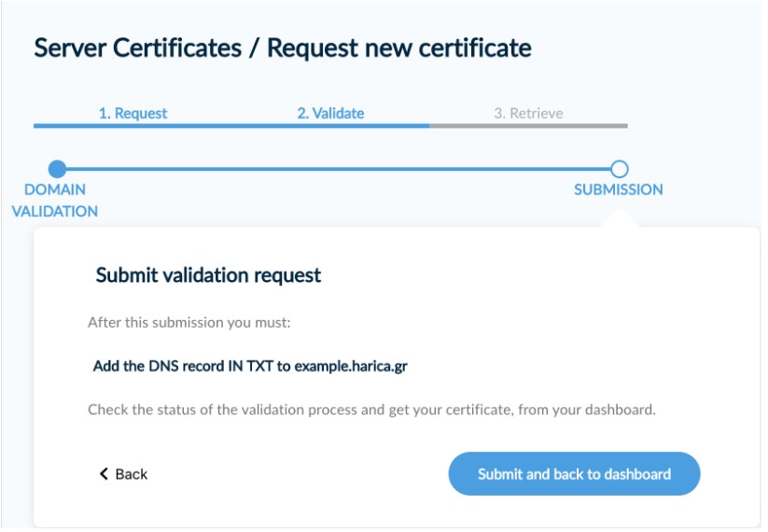This screenshot has height=532, width=768.
Task: Click the Server Certificates page heading
Action: (x=283, y=48)
